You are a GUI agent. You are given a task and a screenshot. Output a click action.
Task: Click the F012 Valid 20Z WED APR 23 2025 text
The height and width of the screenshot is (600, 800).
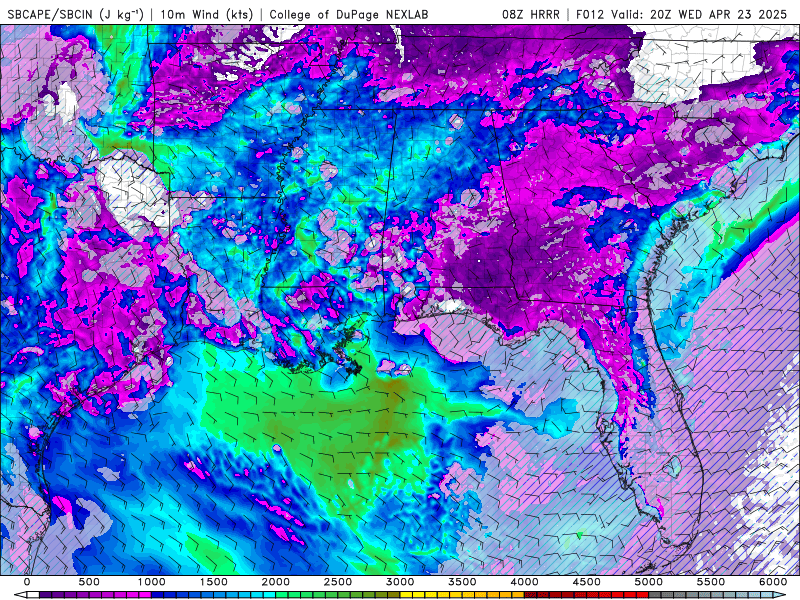coord(682,14)
